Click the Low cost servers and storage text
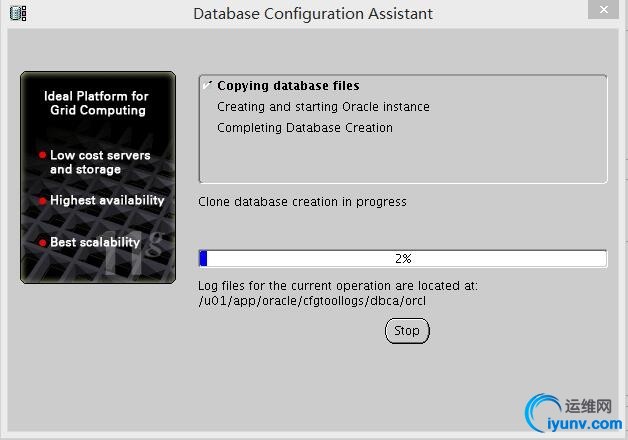The width and height of the screenshot is (628, 440). pos(100,163)
